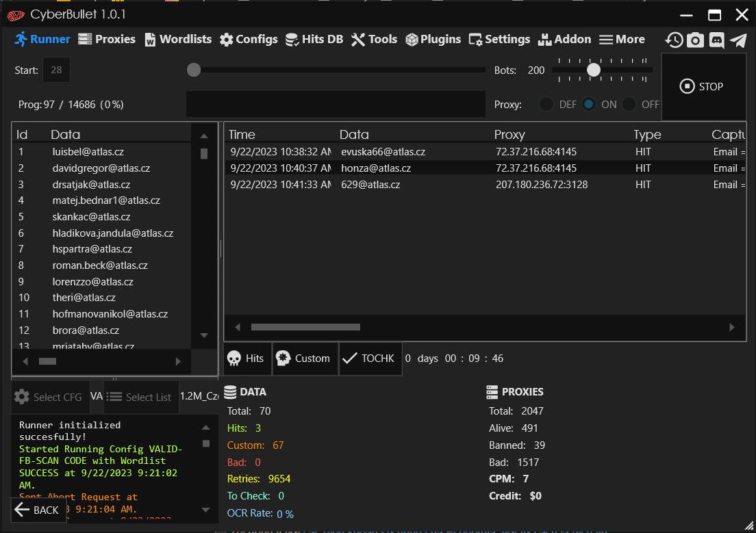756x533 pixels.
Task: Click the BACK button
Action: coord(37,510)
